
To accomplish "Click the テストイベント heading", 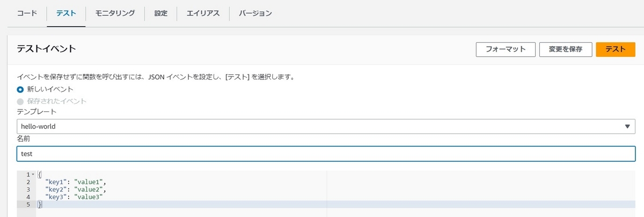I will point(46,49).
